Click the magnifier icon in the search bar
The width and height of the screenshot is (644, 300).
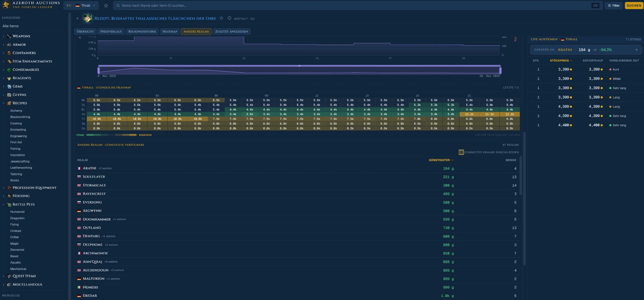point(118,5)
